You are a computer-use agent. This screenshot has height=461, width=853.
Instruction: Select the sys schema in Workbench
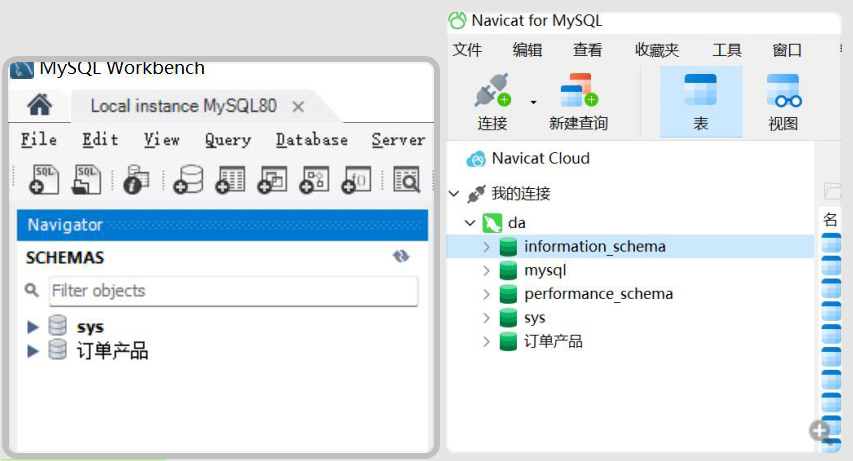click(90, 327)
